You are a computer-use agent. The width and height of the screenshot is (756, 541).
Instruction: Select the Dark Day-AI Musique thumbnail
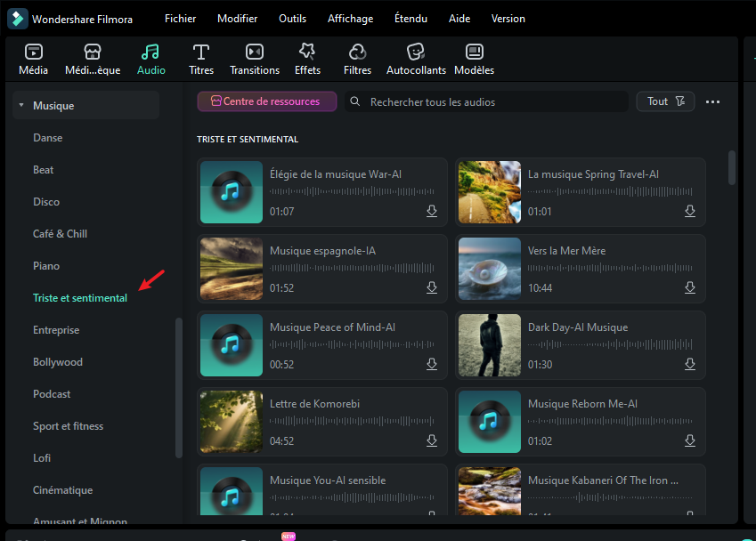point(490,345)
